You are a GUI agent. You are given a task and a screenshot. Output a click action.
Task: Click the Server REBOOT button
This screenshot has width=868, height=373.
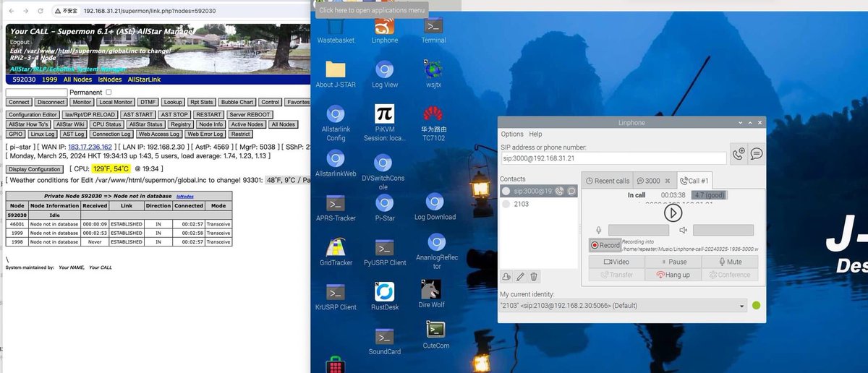(x=250, y=114)
